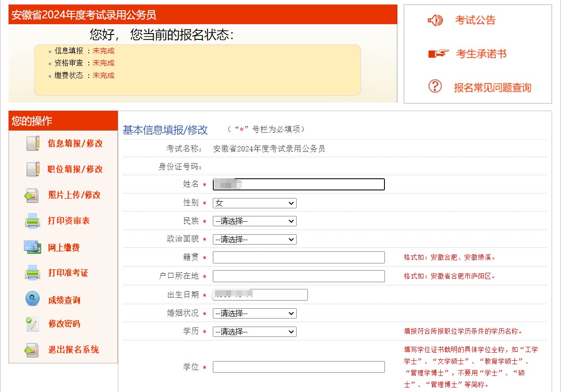Click the 户口所在地 input field
This screenshot has height=392, width=561.
click(x=298, y=276)
